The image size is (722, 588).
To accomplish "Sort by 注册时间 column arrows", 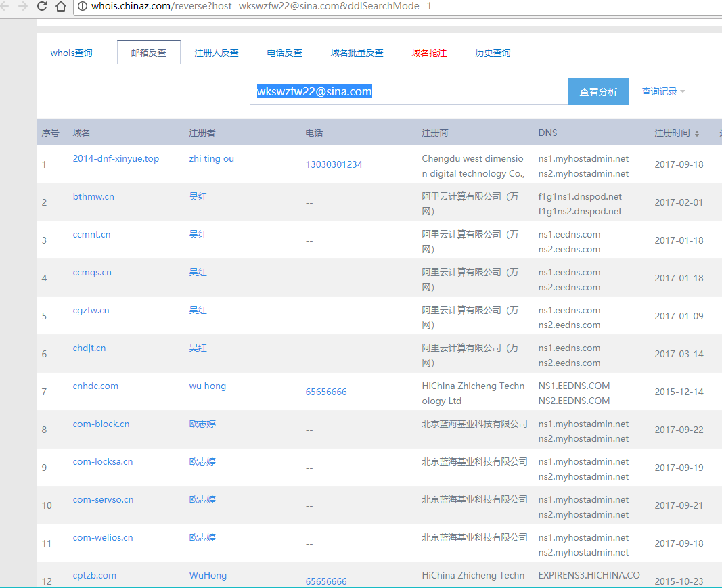I will [x=697, y=133].
